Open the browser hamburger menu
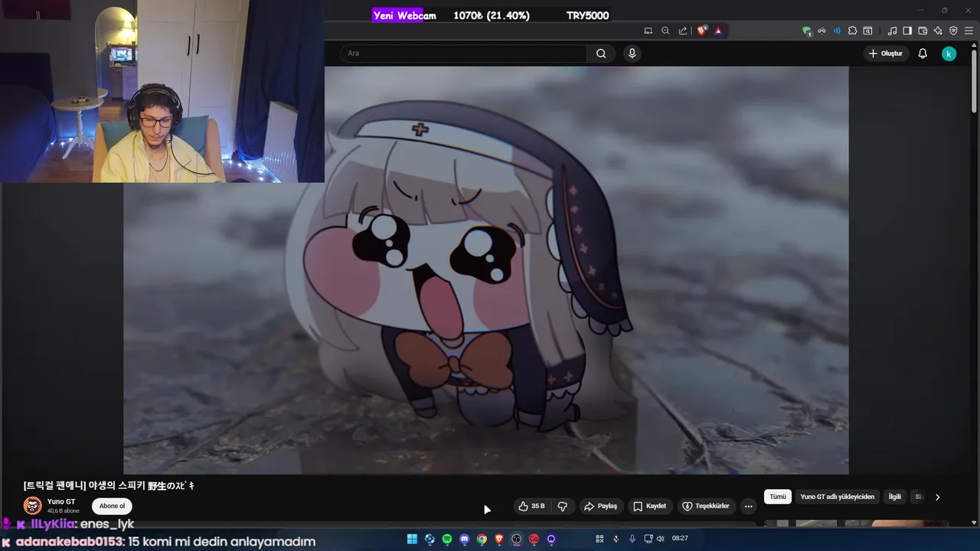Screen dimensions: 980x551 (969, 31)
